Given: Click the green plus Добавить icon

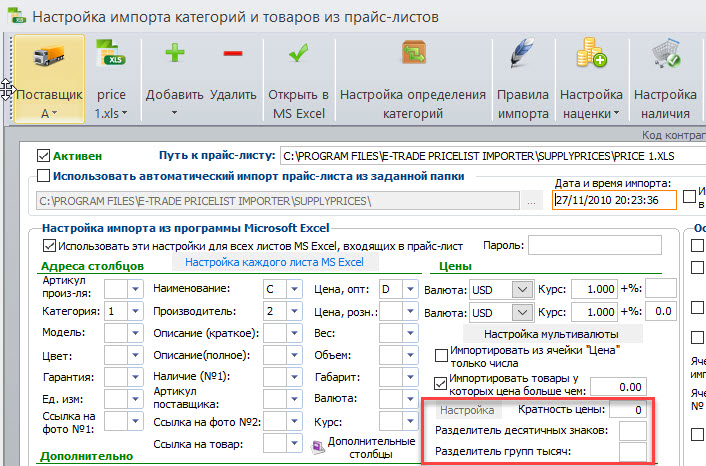Looking at the screenshot, I should [x=175, y=53].
